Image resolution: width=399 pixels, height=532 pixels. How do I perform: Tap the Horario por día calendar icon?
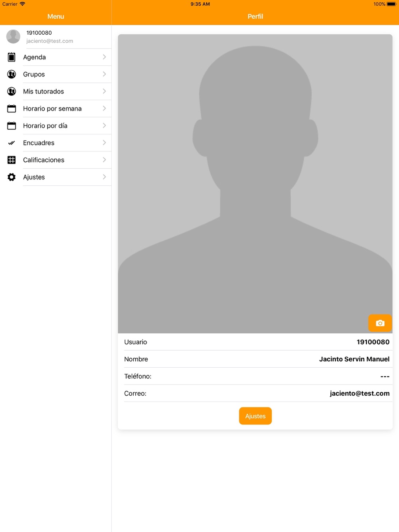(x=12, y=126)
